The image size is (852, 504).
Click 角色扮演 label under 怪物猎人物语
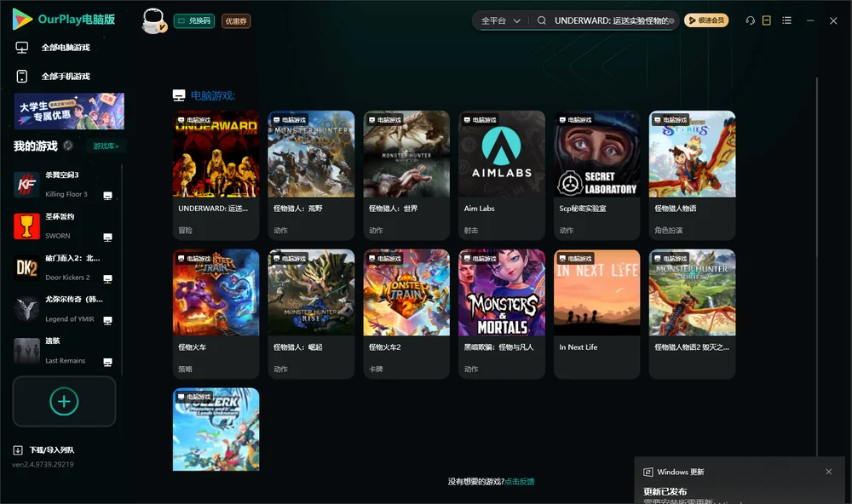tap(668, 230)
